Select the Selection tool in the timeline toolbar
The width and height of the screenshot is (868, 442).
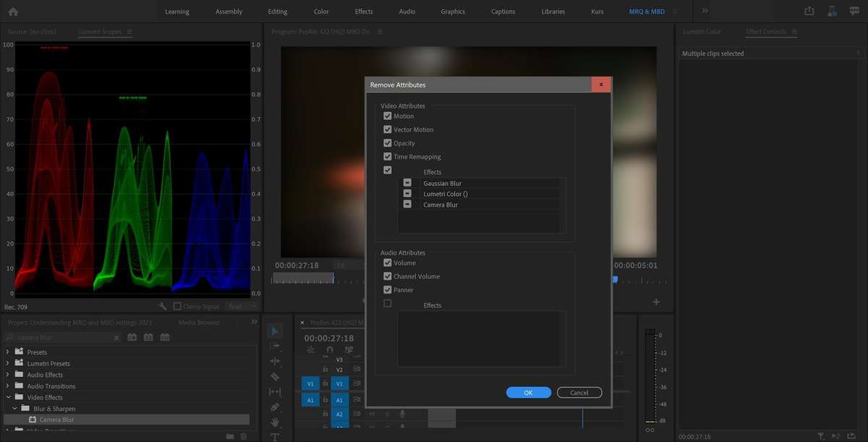pyautogui.click(x=276, y=331)
